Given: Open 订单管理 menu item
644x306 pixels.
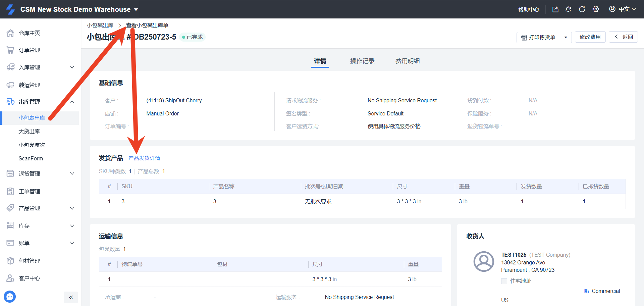Looking at the screenshot, I should tap(30, 50).
